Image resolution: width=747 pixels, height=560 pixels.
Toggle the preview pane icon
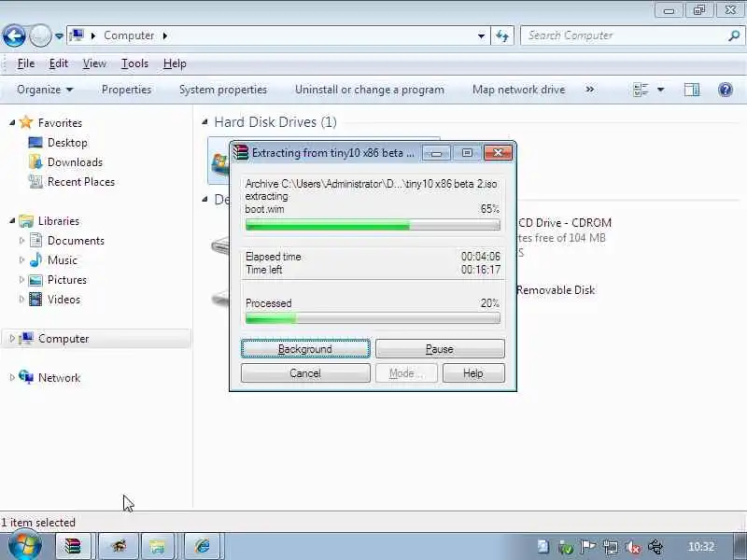[x=692, y=90]
